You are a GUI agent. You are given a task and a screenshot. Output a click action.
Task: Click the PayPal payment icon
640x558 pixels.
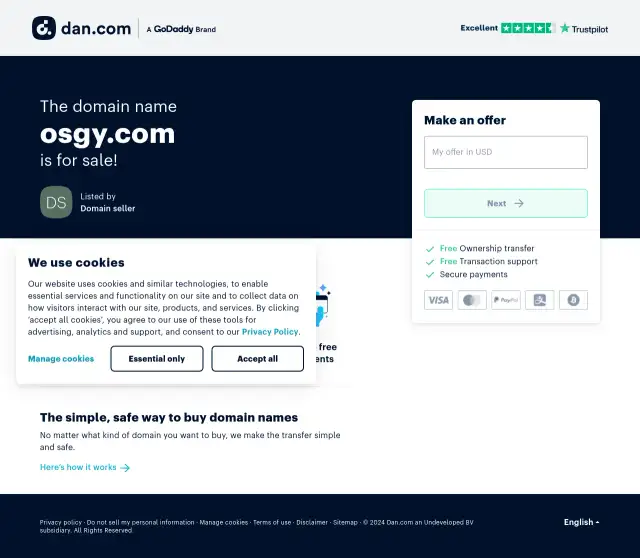506,300
